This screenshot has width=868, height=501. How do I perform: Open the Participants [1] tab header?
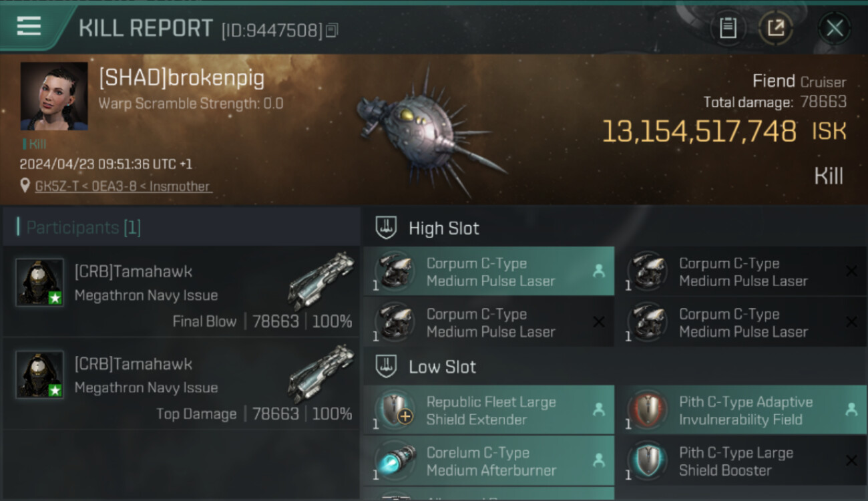(83, 228)
